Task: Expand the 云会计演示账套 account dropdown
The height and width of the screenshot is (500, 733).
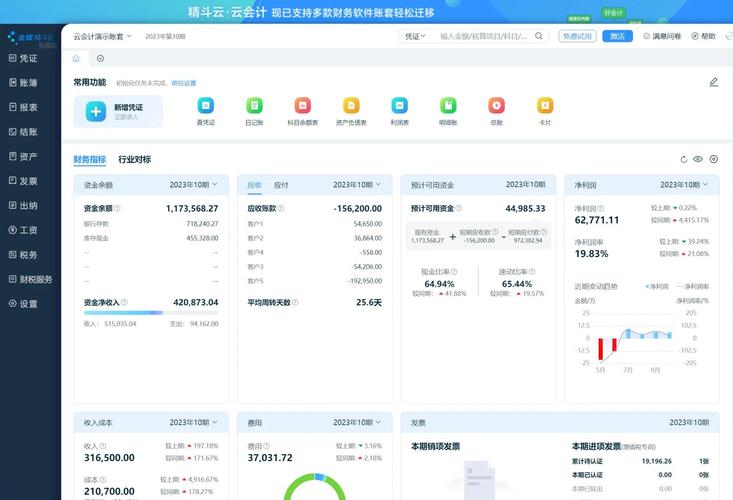Action: [x=102, y=36]
